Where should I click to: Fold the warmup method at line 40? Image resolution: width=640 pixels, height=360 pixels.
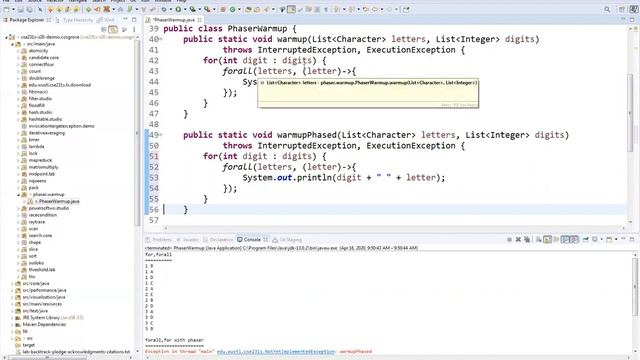pos(161,39)
